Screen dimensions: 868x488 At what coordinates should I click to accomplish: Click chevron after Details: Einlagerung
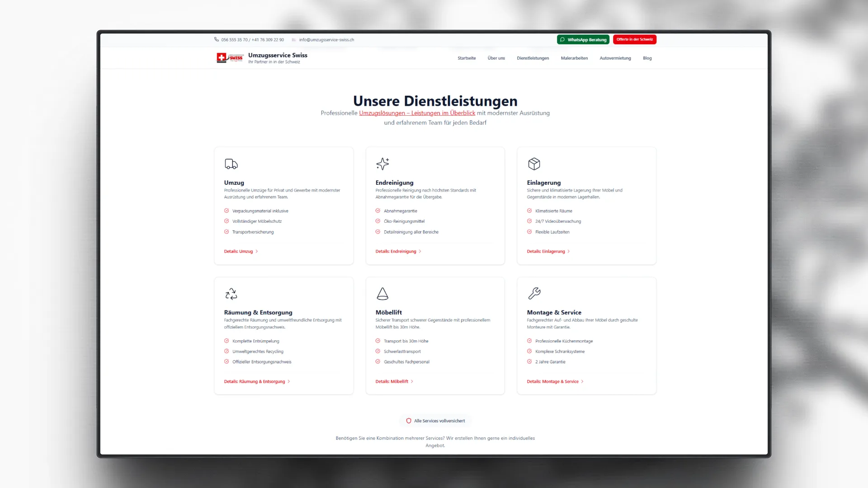pyautogui.click(x=569, y=251)
